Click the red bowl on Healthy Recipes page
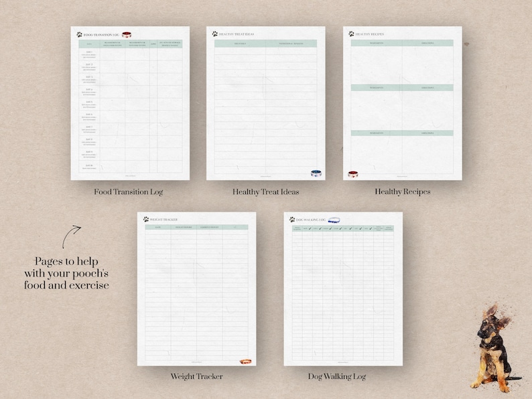Image resolution: width=532 pixels, height=399 pixels. click(x=353, y=174)
